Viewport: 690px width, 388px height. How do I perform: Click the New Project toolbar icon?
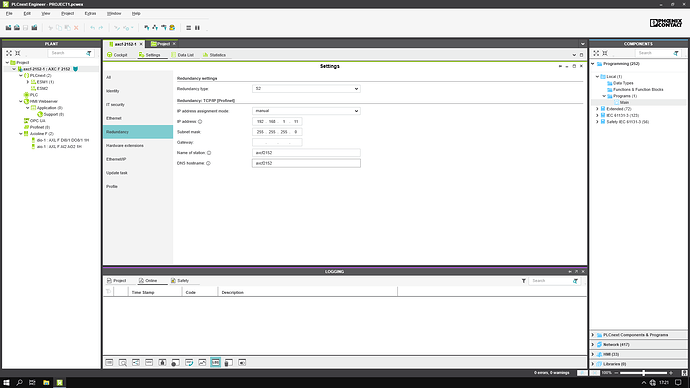click(x=8, y=28)
